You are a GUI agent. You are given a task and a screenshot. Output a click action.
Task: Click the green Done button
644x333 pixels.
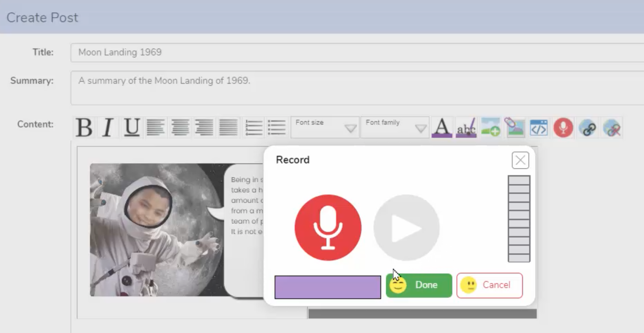(419, 285)
